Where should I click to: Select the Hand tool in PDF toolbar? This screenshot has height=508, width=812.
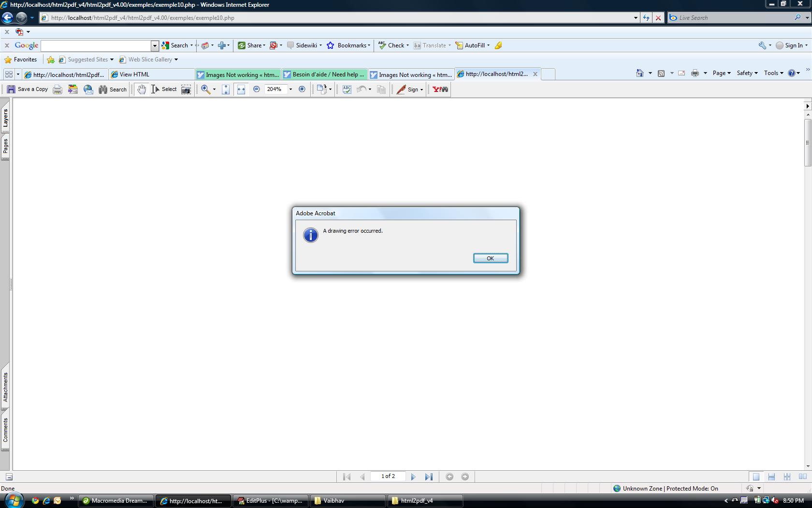(141, 90)
